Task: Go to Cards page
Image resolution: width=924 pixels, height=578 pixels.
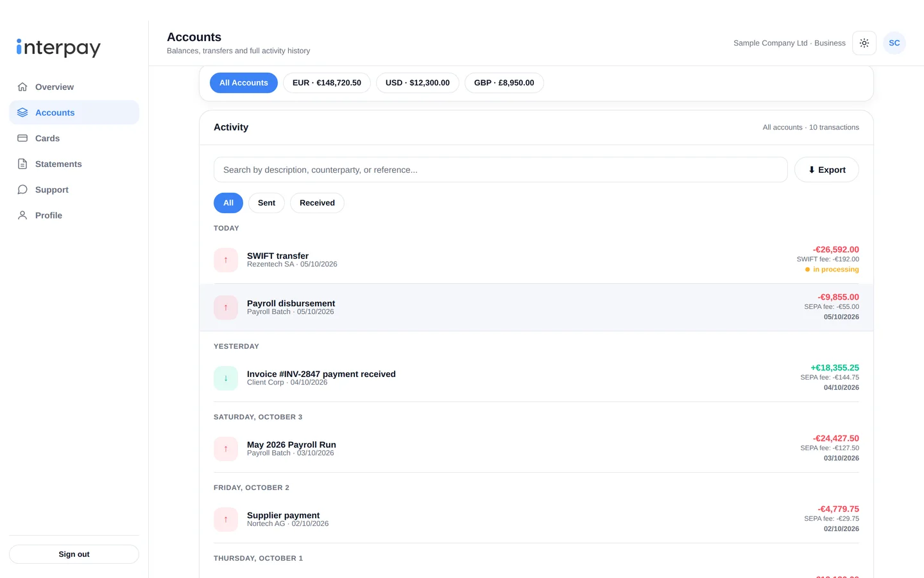Action: tap(74, 138)
